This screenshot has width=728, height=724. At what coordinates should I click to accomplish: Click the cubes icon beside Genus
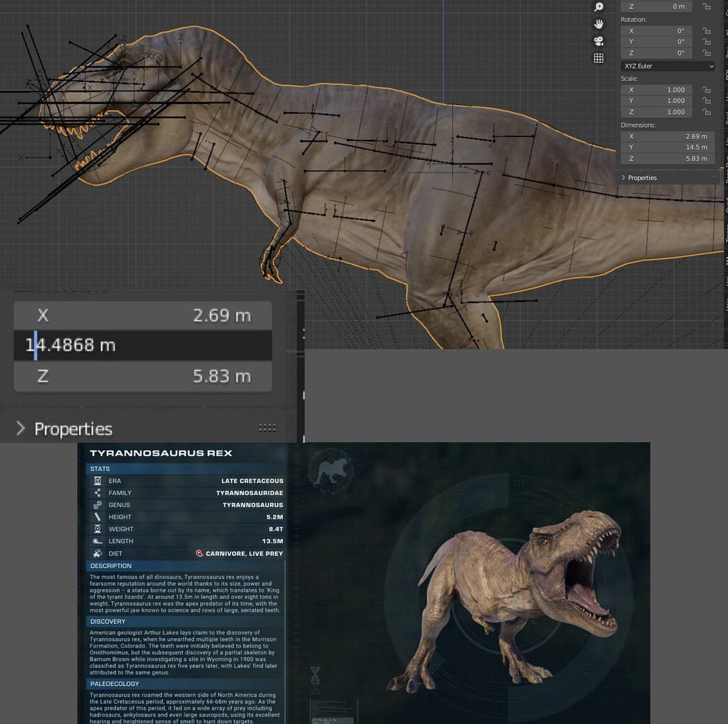pyautogui.click(x=98, y=505)
